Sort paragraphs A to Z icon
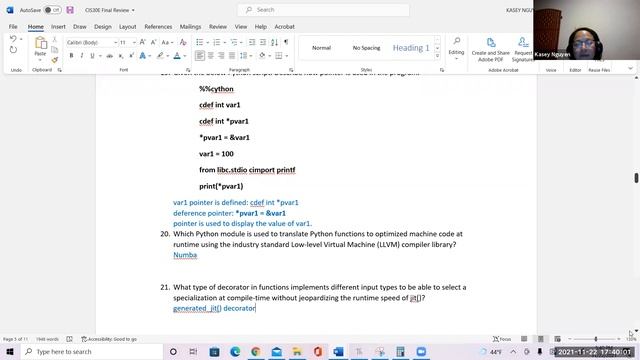This screenshot has width=640, height=360. 274,42
